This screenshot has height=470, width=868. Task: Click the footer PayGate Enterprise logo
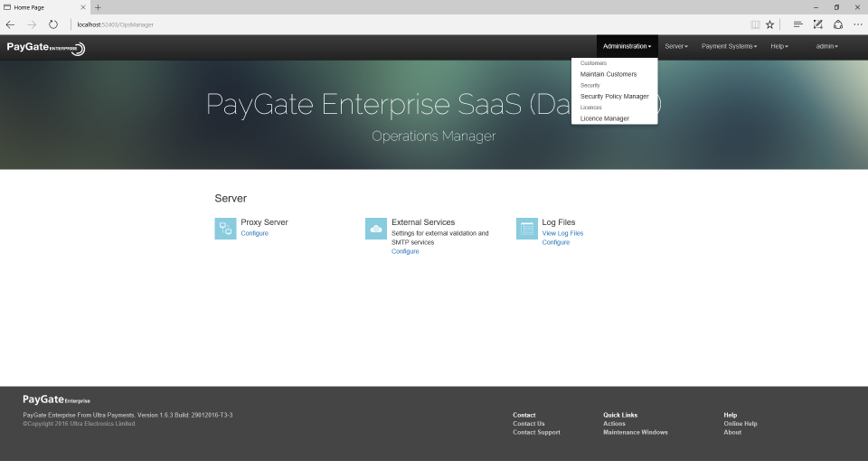56,399
